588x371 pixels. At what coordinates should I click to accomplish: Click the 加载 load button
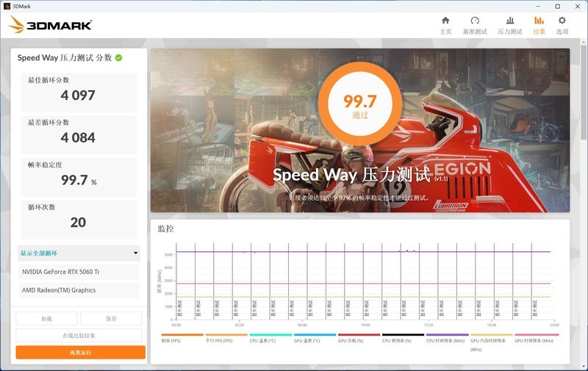coord(46,319)
